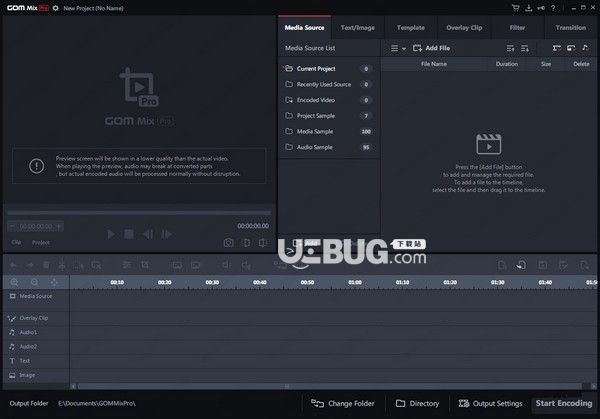Click the fit timeline to window icon
Image resolution: width=600 pixels, height=419 pixels.
point(54,282)
